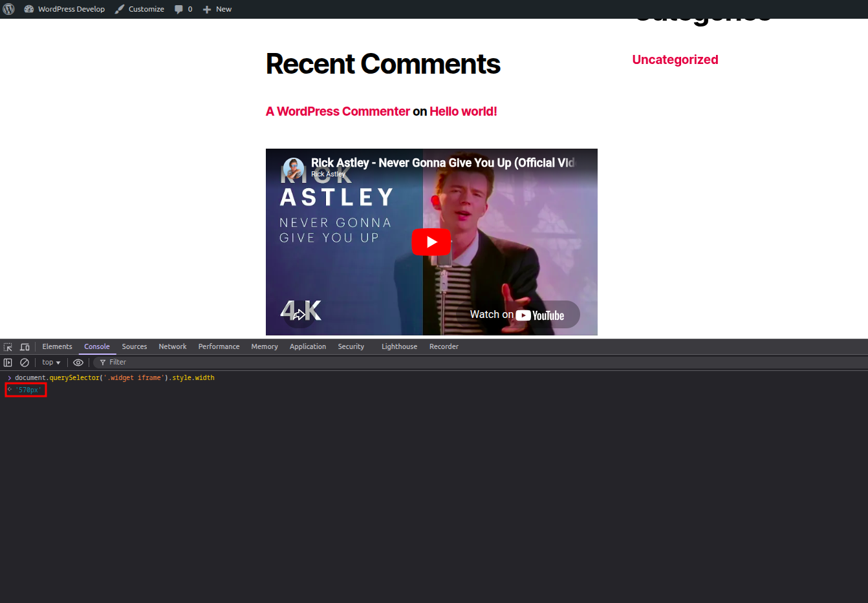The width and height of the screenshot is (868, 603).
Task: Open the top JavaScript context dropdown
Action: point(51,363)
